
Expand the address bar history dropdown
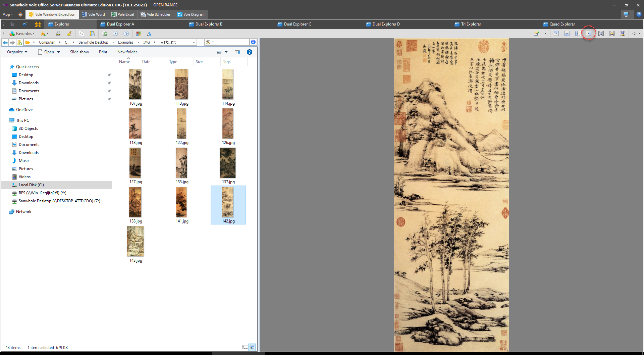tap(194, 42)
